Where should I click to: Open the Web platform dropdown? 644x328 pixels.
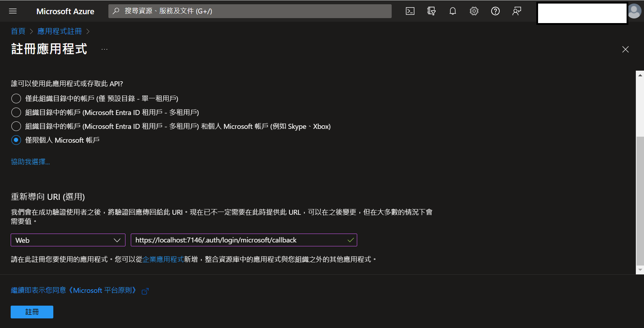coord(68,240)
